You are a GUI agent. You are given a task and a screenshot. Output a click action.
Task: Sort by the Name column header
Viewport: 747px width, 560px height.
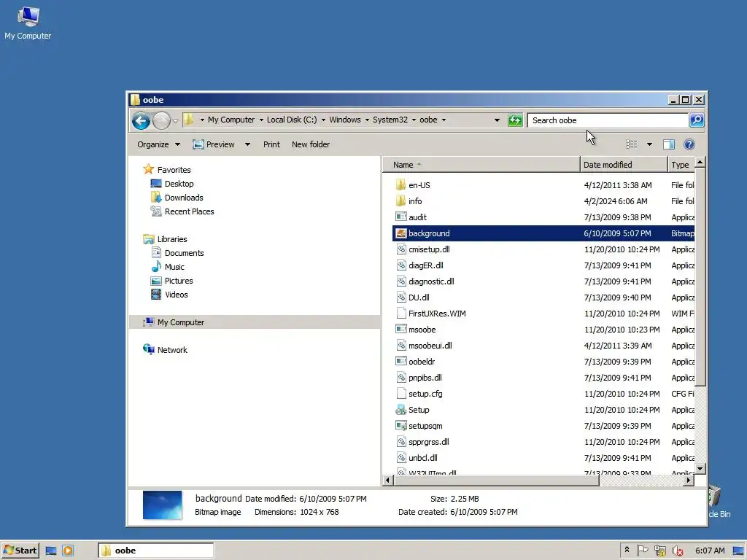click(481, 165)
